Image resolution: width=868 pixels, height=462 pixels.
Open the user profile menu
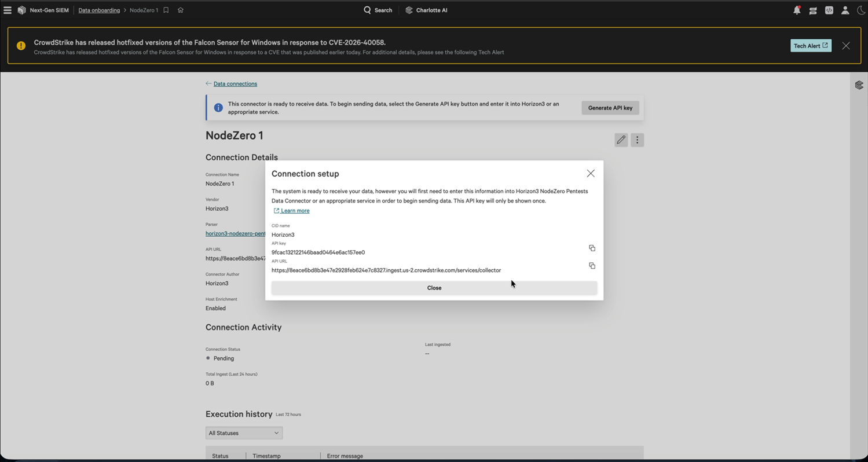point(845,10)
